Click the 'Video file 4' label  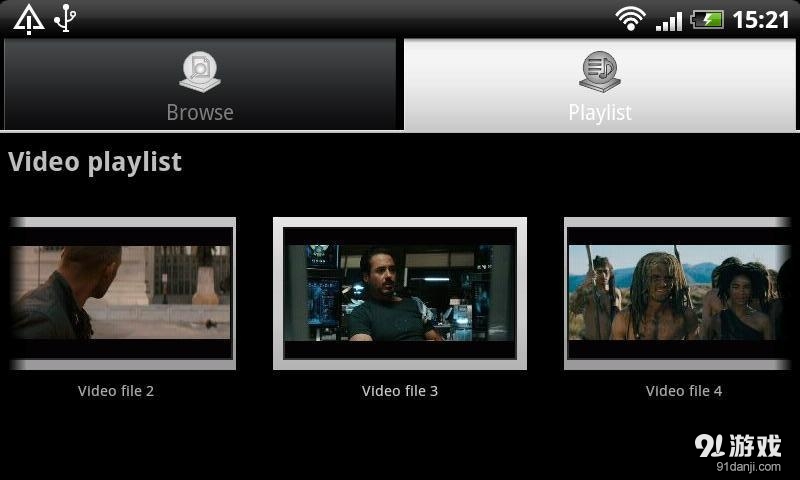tap(684, 391)
